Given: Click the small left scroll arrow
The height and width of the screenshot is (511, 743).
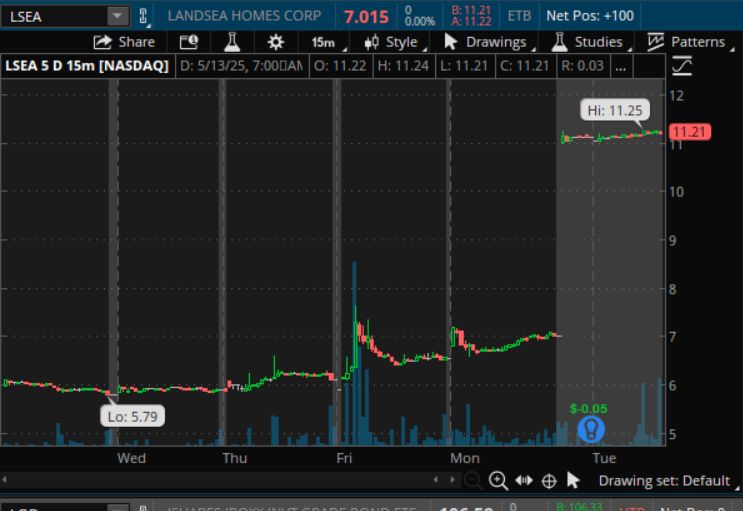Looking at the screenshot, I should [x=435, y=480].
